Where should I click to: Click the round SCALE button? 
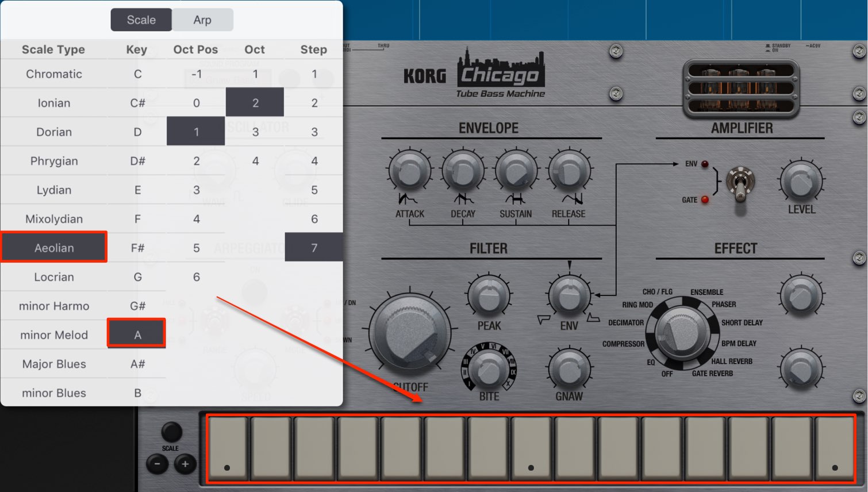tap(171, 432)
